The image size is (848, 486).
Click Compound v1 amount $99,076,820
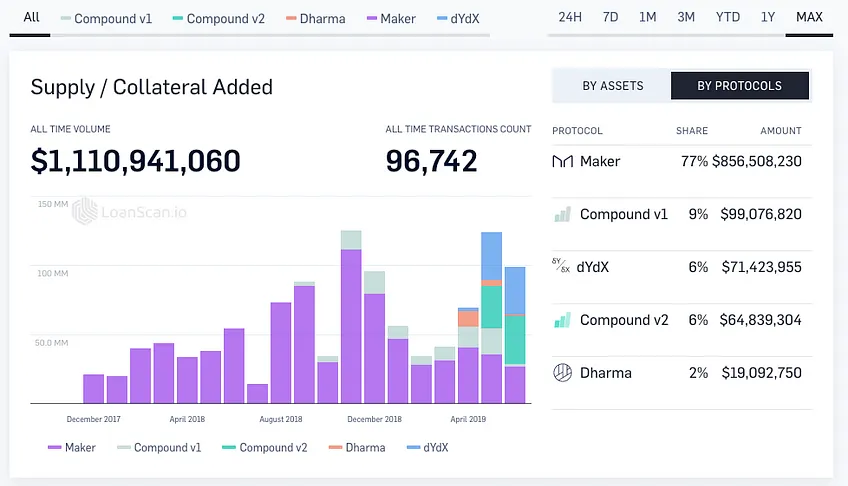[761, 214]
